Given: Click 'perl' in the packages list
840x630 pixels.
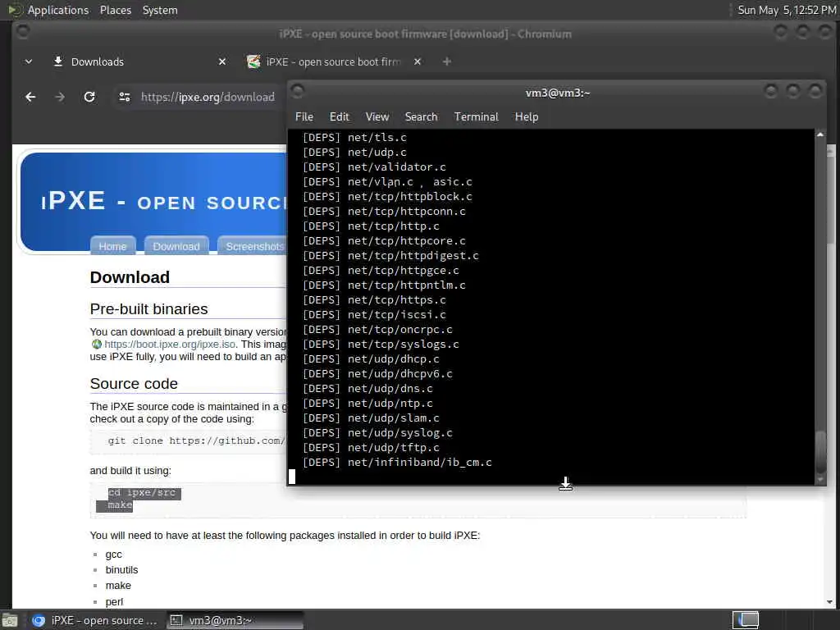Looking at the screenshot, I should coord(114,601).
